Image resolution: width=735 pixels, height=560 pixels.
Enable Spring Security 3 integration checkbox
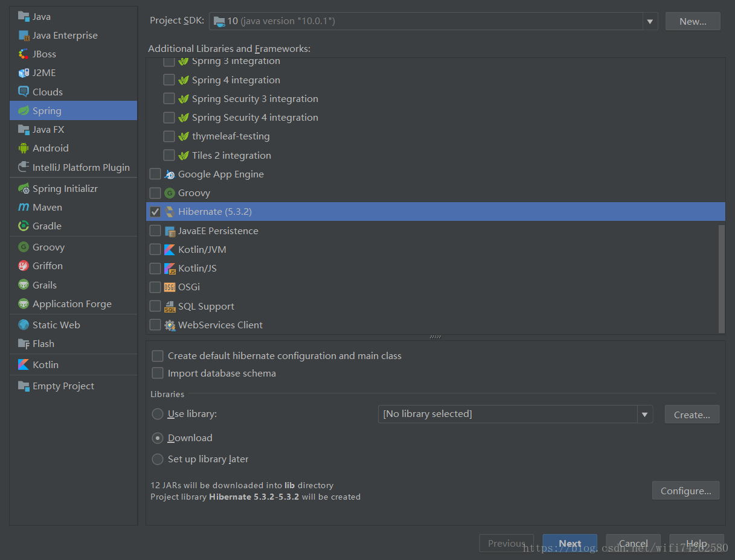coord(169,98)
